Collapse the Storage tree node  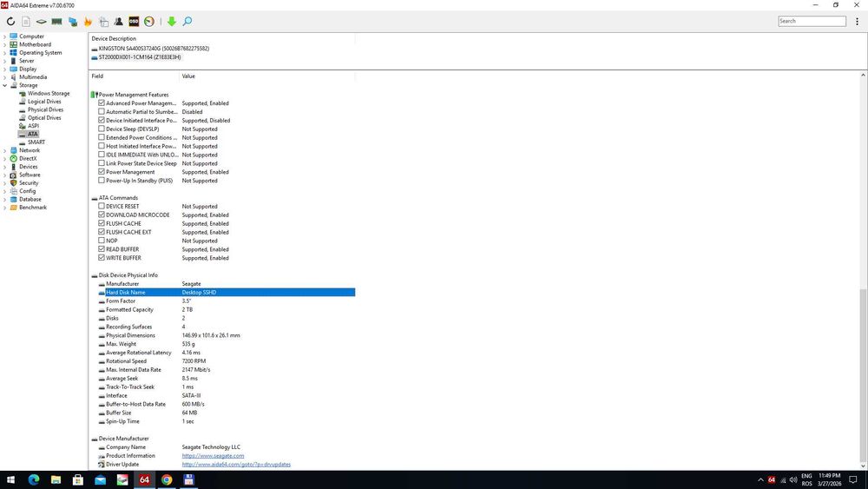(x=5, y=85)
